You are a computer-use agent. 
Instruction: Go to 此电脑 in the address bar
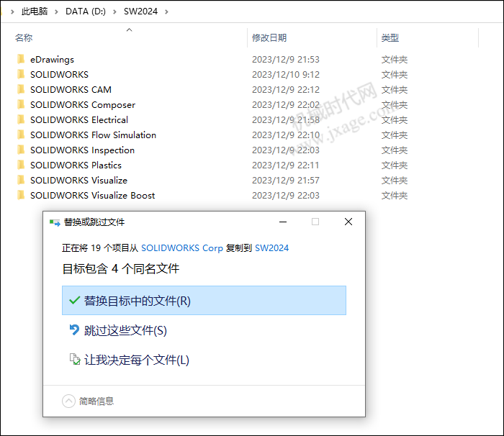pos(35,12)
